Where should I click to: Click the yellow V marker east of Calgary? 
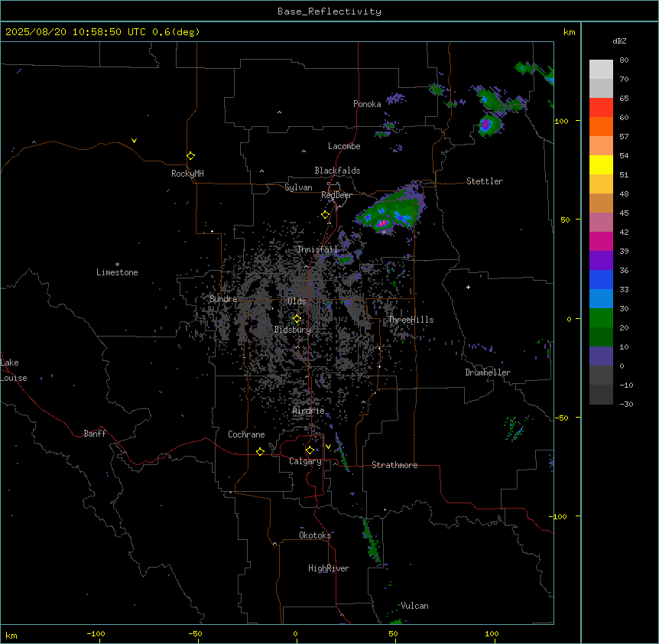[328, 447]
